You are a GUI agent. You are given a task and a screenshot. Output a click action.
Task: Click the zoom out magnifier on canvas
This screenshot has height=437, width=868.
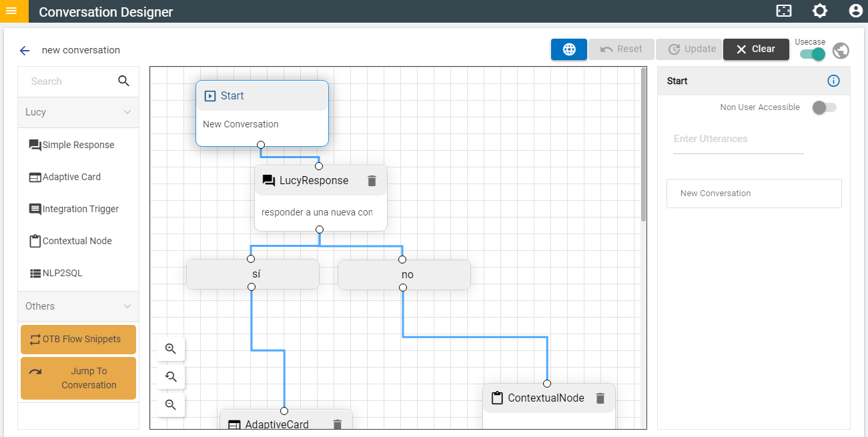tap(170, 404)
